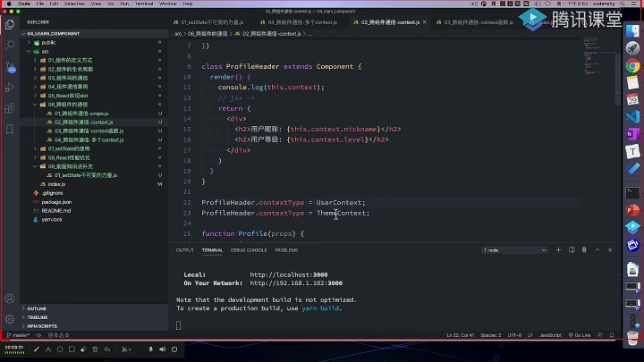The image size is (644, 362).
Task: Click the trash icon in recording toolbar
Action: pyautogui.click(x=95, y=349)
